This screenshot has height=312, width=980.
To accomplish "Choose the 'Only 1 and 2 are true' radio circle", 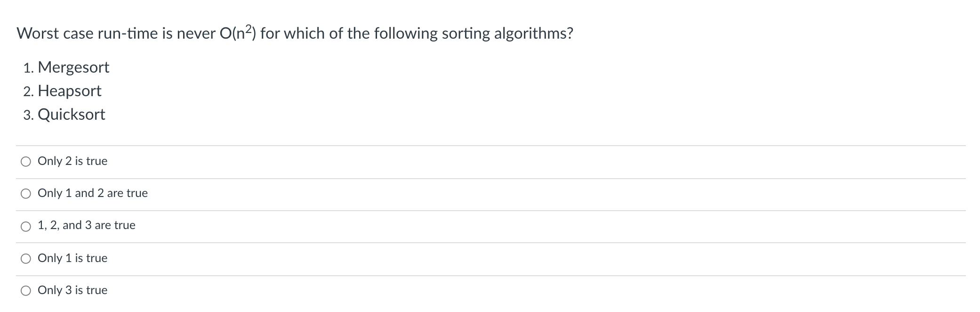I will coord(26,194).
